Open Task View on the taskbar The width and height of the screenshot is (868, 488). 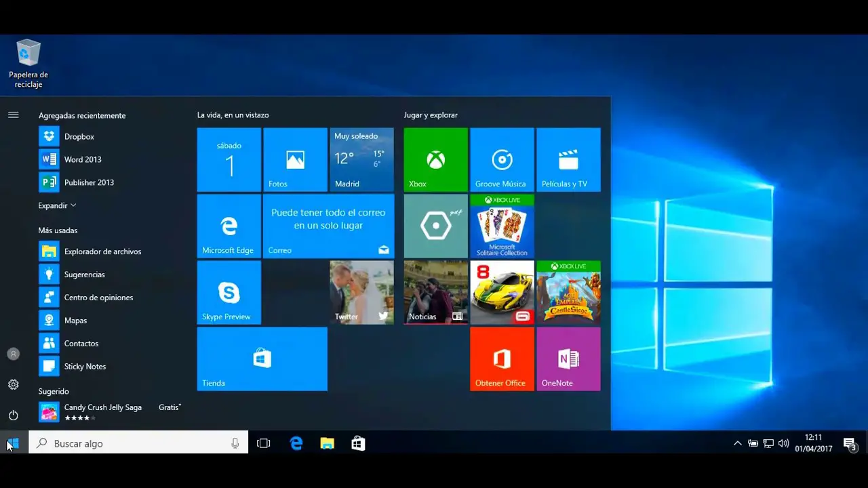264,443
